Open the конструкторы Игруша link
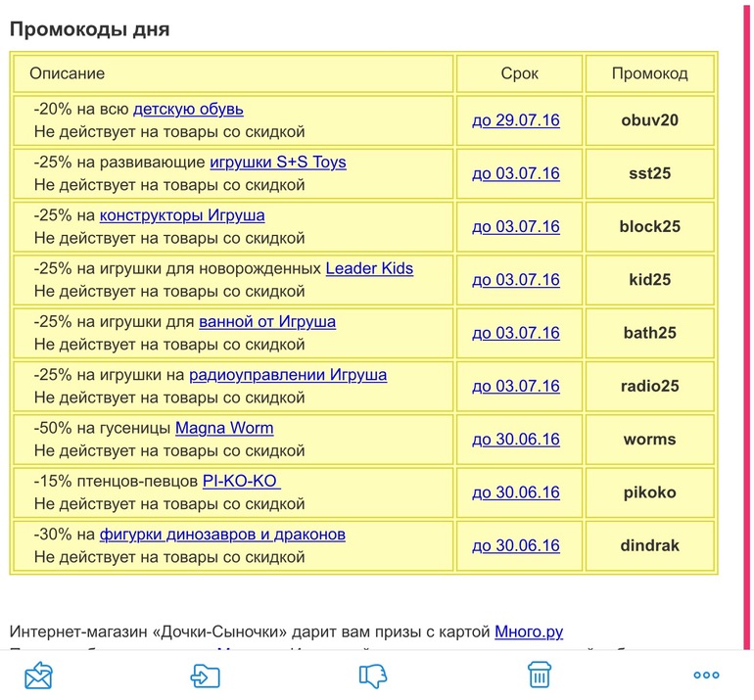Screen dimensions: 754x700 click(x=182, y=214)
